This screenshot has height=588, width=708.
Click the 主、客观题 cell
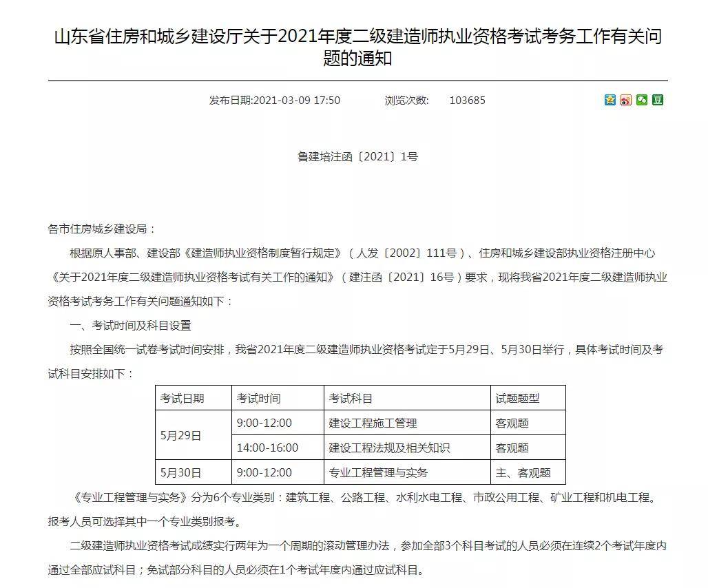tap(528, 472)
